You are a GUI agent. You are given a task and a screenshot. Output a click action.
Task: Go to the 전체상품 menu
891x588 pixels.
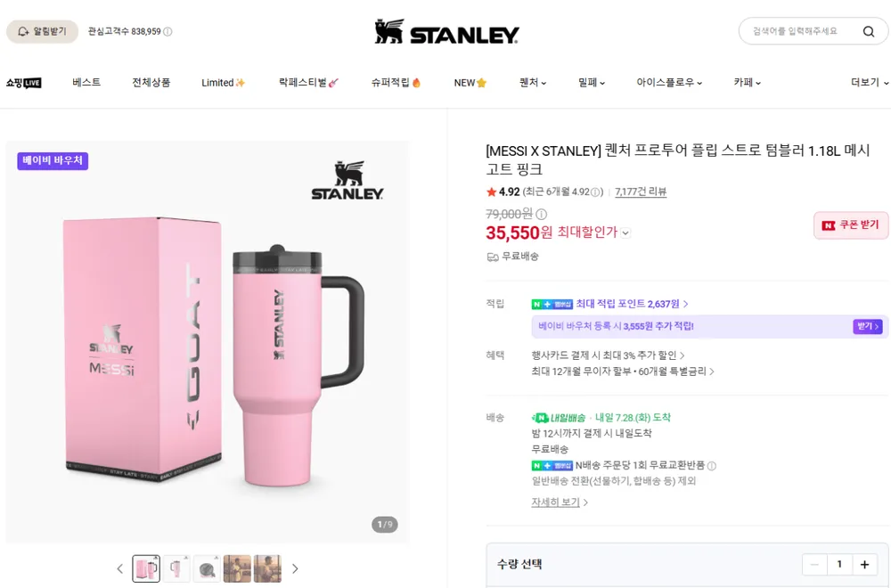(x=151, y=82)
